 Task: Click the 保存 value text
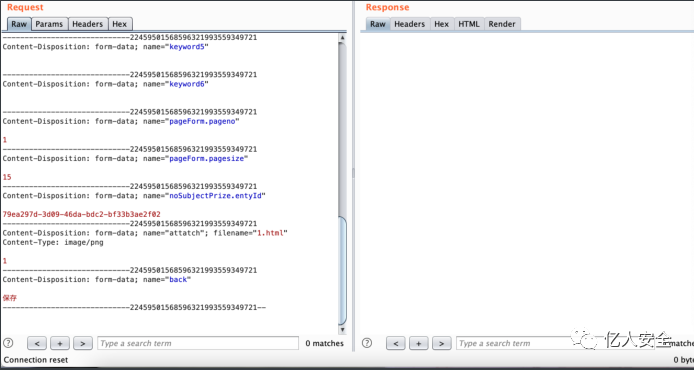(10, 298)
